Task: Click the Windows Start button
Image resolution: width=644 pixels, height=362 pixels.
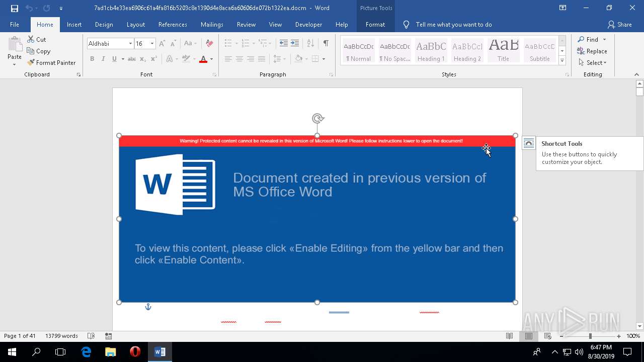Action: pos(12,352)
